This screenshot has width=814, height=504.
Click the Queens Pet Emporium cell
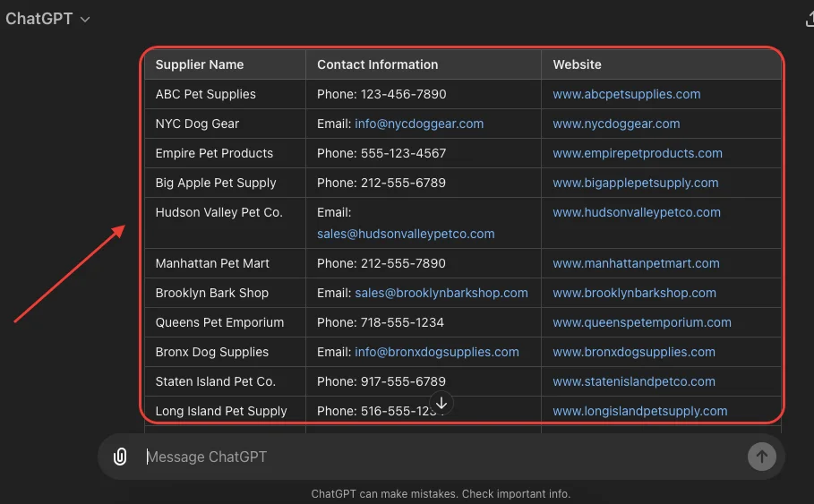click(x=225, y=322)
